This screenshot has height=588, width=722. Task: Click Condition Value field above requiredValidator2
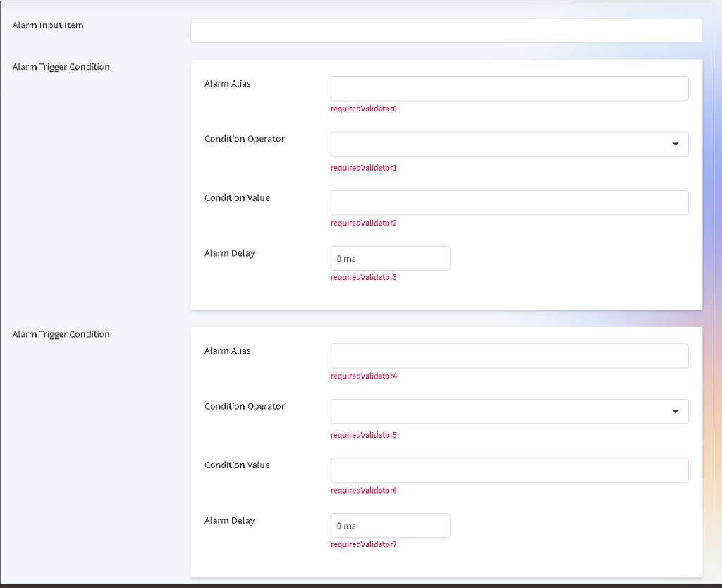[509, 202]
